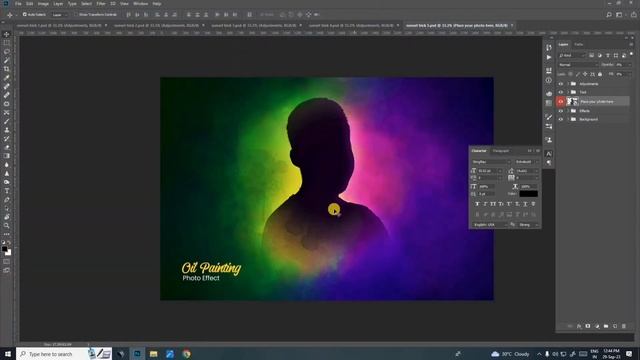Add adjustment layer icon at panel bottom
640x360 pixels.
point(597,326)
